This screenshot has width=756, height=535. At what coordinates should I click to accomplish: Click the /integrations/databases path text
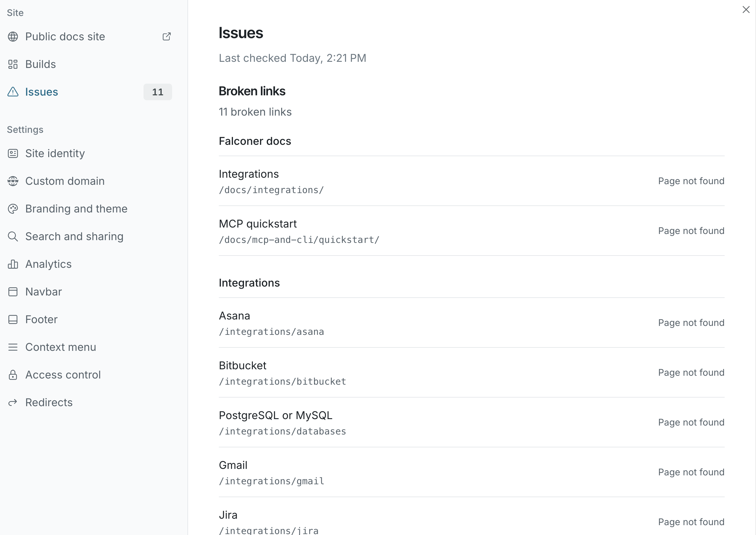point(282,431)
